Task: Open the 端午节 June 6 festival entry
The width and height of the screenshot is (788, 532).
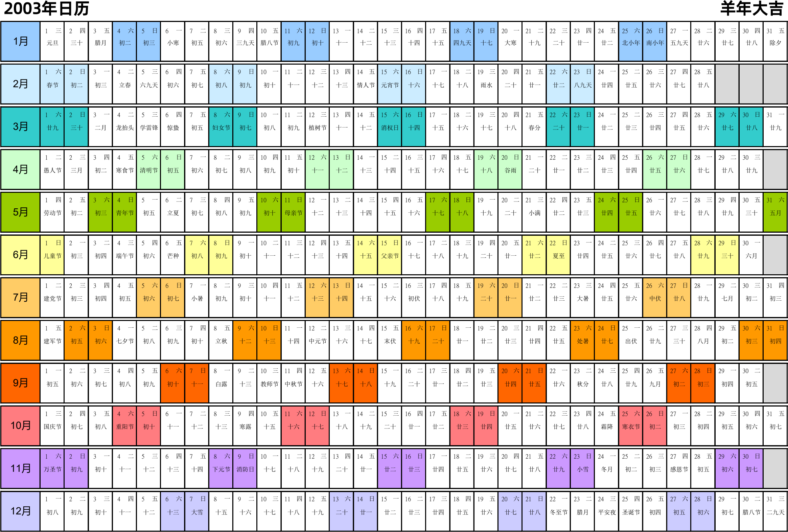Action: click(x=123, y=252)
